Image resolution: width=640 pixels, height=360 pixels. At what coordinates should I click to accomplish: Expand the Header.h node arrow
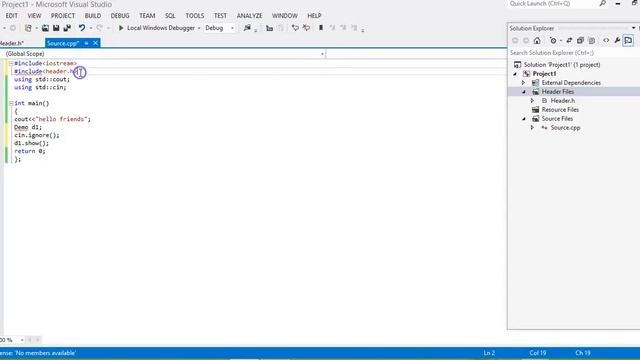[x=532, y=101]
